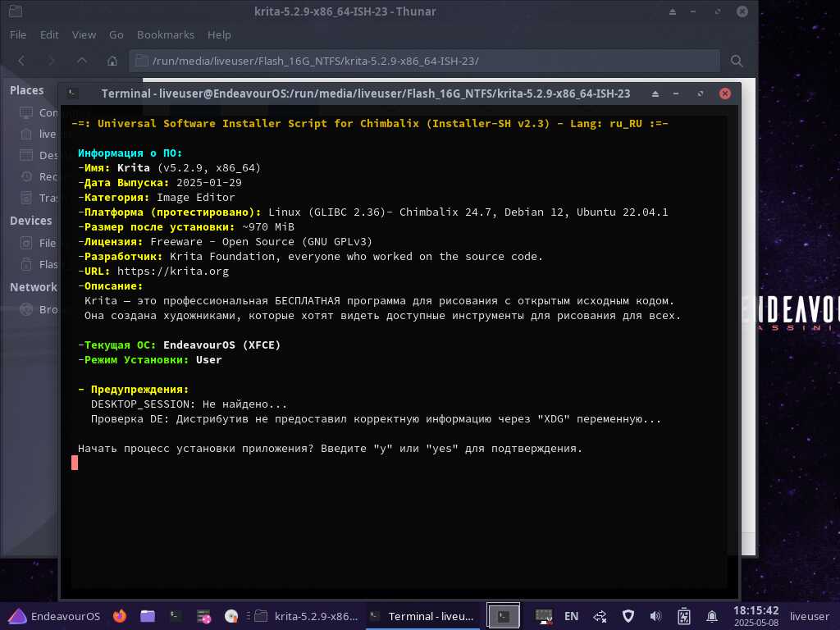Maximize the Terminal window

point(701,94)
